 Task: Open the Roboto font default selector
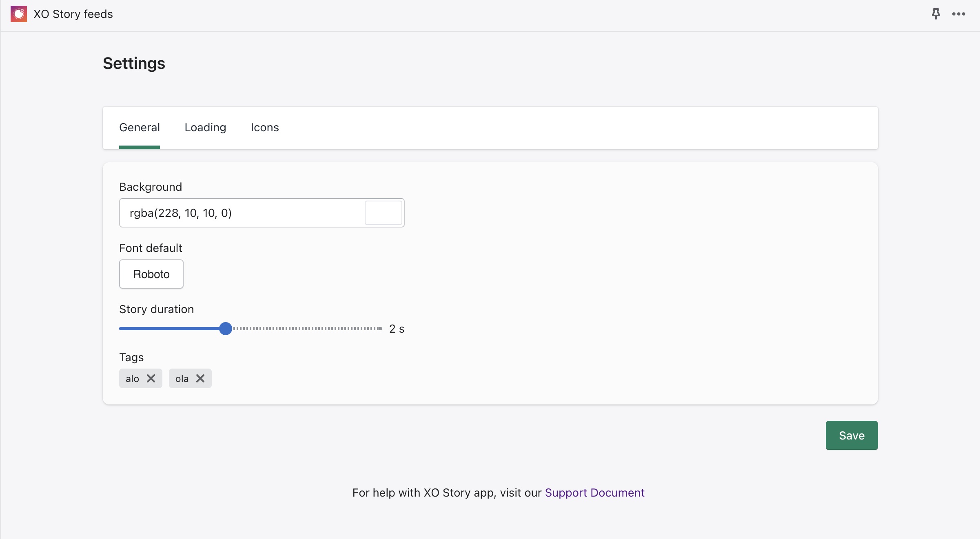tap(151, 274)
